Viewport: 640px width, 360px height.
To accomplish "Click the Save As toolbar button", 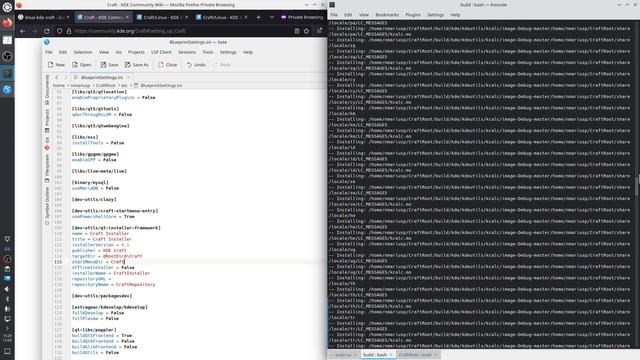I will point(137,64).
